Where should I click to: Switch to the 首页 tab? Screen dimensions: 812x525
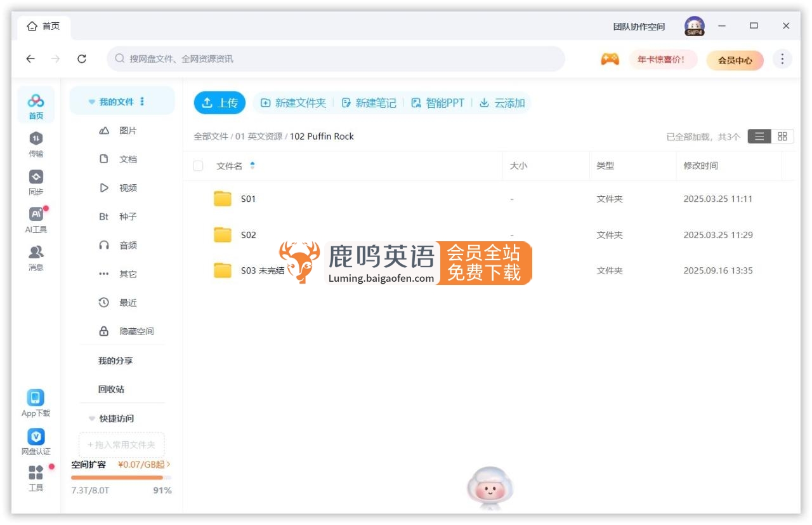(x=43, y=26)
